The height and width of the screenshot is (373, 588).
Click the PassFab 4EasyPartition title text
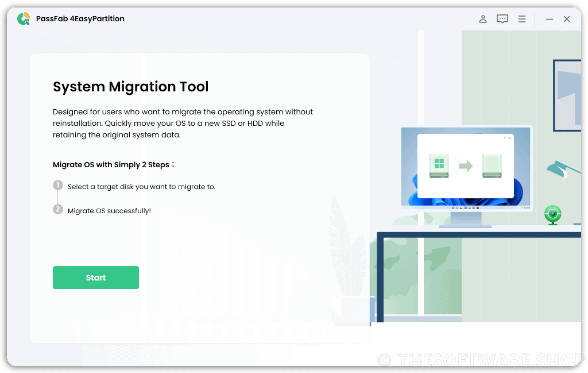pos(80,19)
